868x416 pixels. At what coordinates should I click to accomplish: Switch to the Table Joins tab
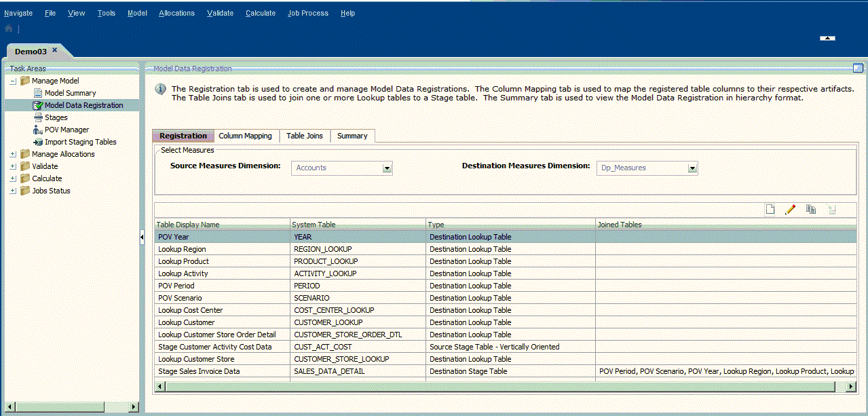pyautogui.click(x=305, y=136)
